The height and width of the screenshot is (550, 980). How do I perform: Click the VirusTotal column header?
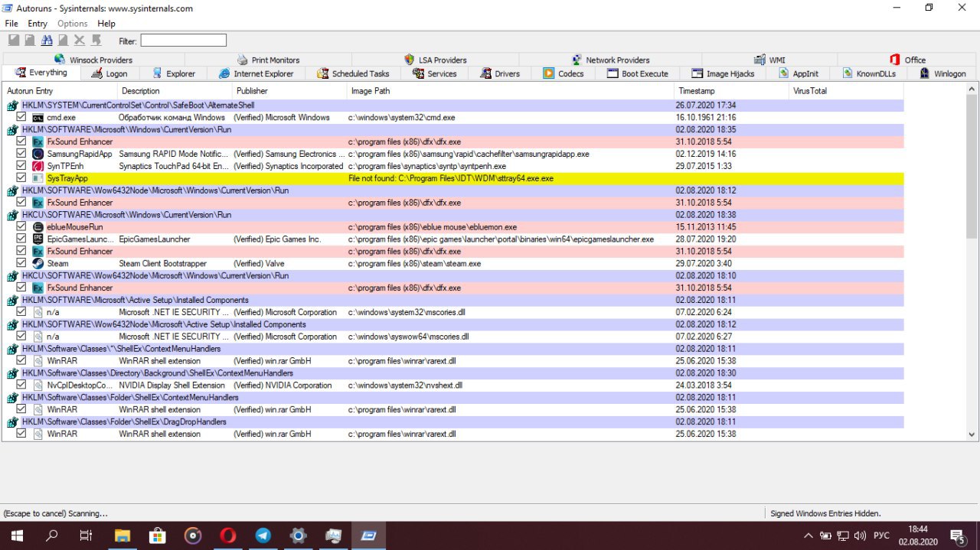[846, 91]
